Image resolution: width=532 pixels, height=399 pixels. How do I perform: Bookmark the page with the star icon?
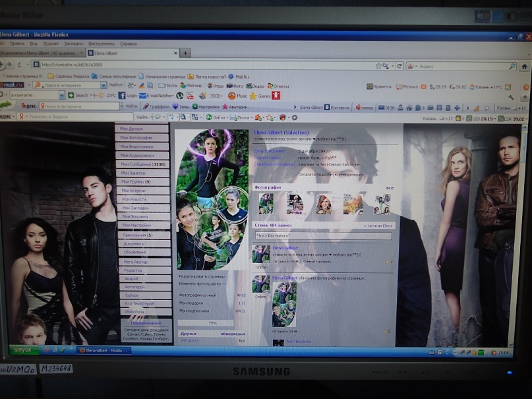(x=378, y=66)
